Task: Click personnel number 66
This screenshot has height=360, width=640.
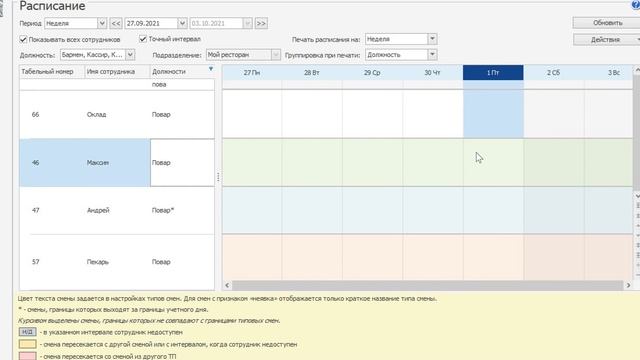Action: click(36, 115)
